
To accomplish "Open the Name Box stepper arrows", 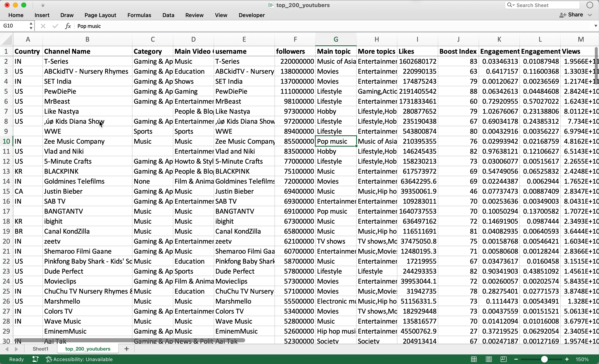I will tap(31, 26).
